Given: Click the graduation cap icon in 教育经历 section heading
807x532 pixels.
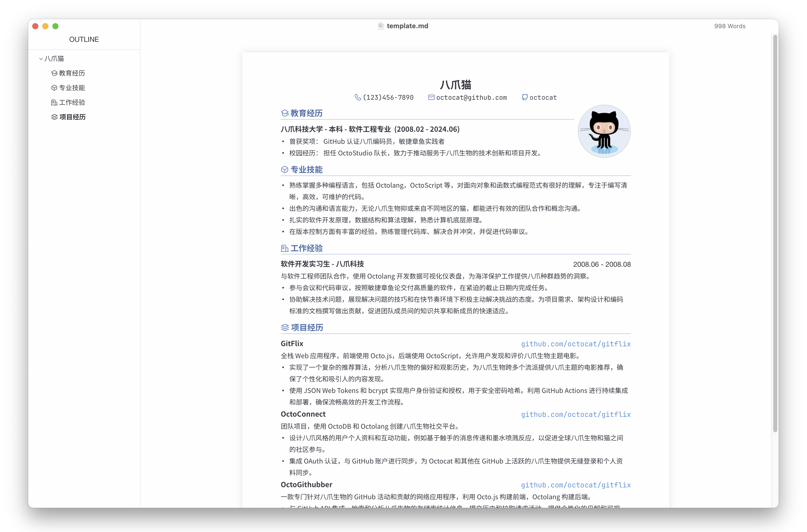Looking at the screenshot, I should [x=285, y=113].
